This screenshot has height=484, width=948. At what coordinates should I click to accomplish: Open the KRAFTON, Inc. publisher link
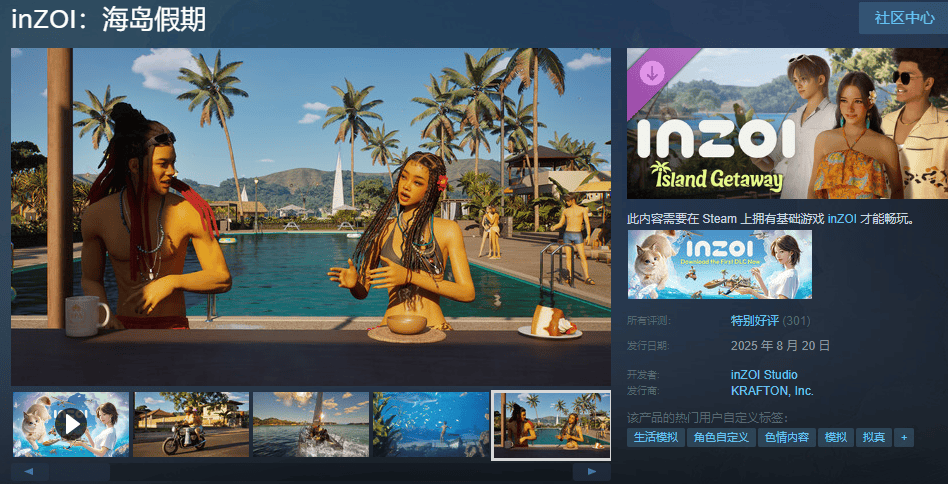[x=772, y=390]
